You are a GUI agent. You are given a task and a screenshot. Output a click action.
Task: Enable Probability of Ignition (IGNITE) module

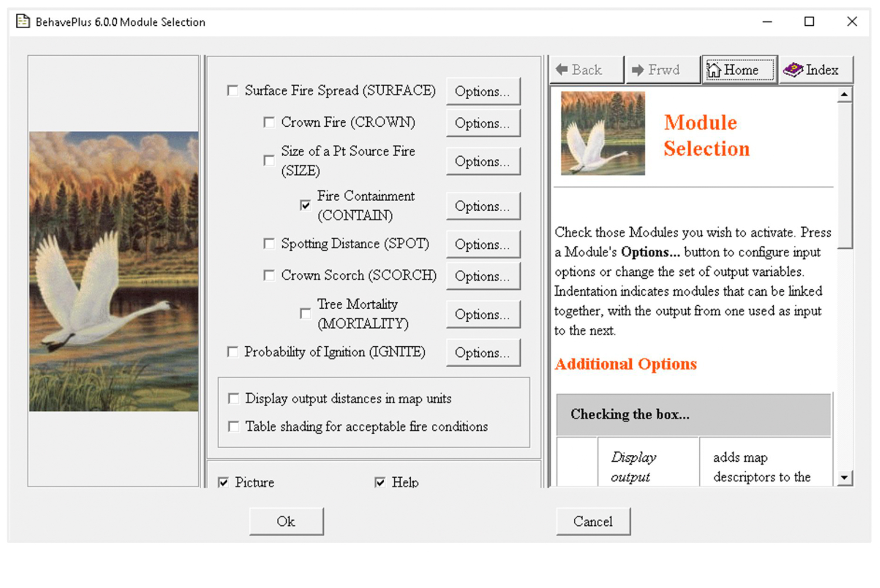tap(233, 352)
